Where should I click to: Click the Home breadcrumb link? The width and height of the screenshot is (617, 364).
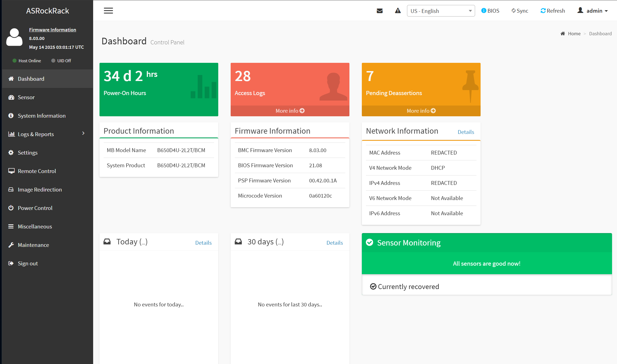coord(574,34)
